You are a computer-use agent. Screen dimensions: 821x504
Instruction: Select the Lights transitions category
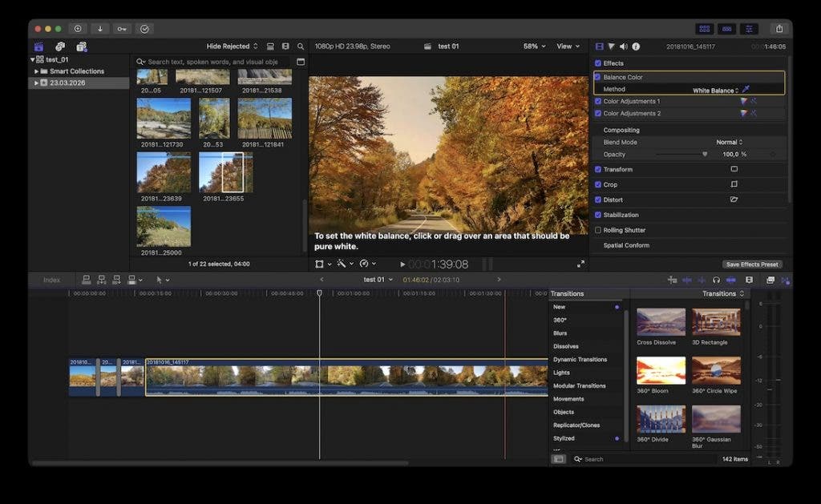[x=561, y=373]
